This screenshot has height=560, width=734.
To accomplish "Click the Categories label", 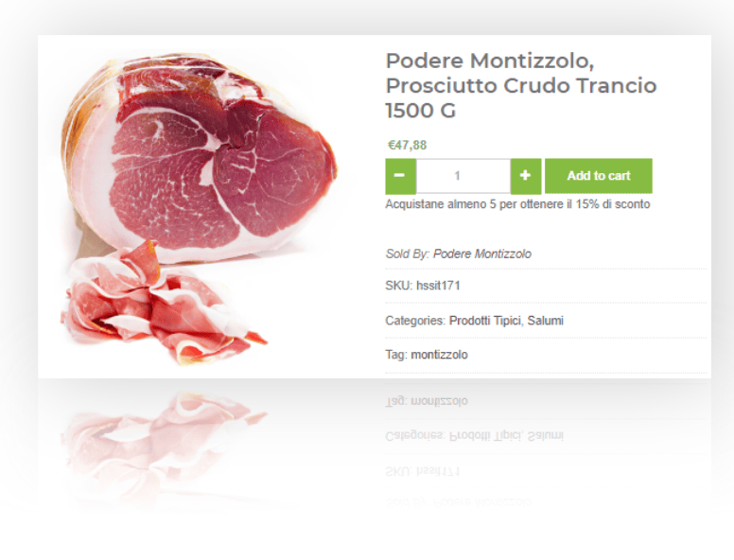I will coord(415,321).
